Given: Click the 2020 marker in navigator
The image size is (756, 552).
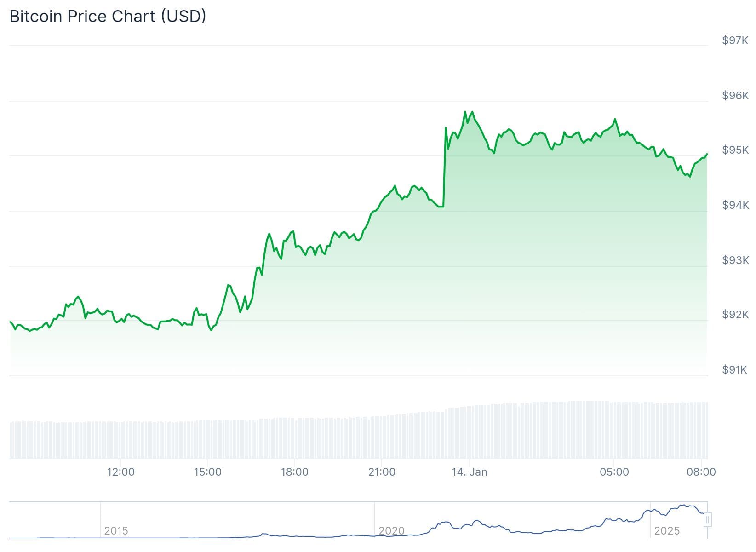Looking at the screenshot, I should (391, 531).
